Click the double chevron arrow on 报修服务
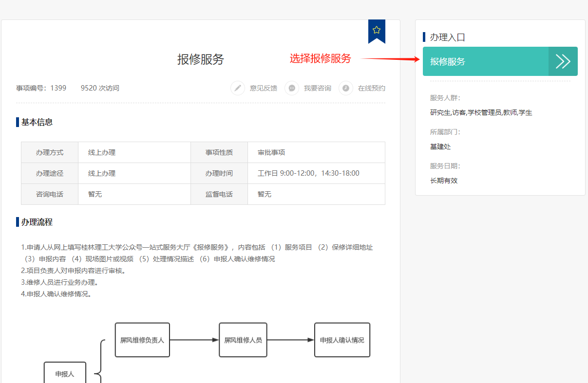588x383 pixels. [x=563, y=61]
